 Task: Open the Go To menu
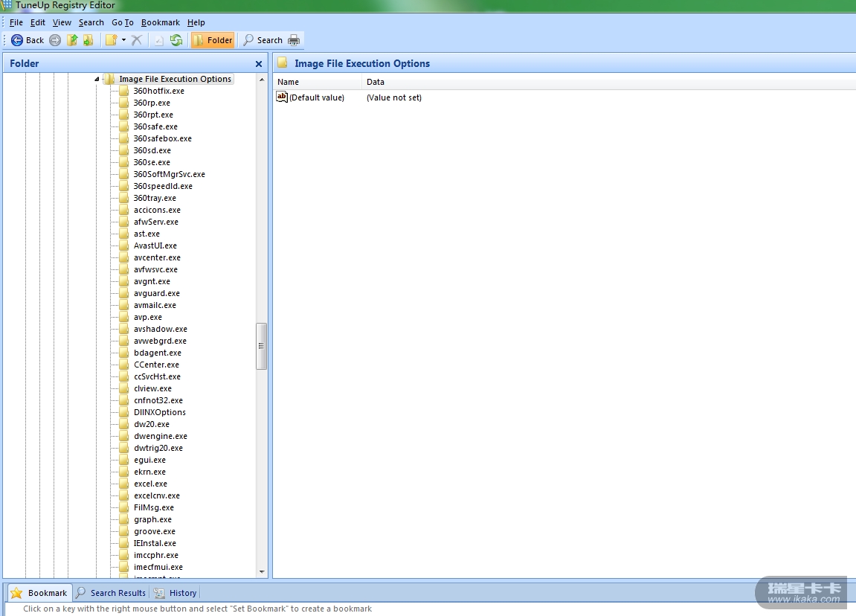pos(123,22)
